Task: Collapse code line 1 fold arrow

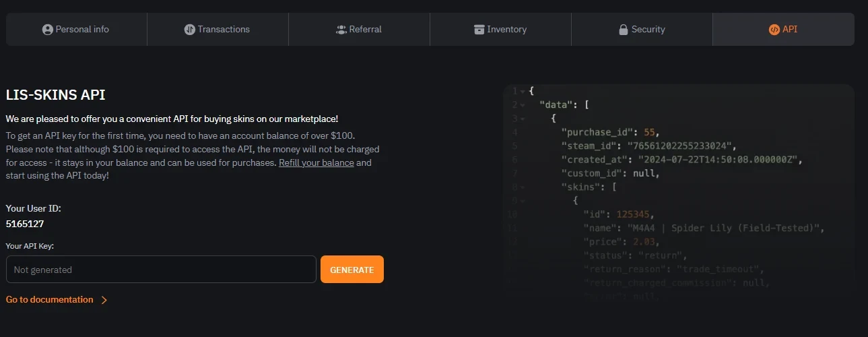Action: [x=522, y=91]
